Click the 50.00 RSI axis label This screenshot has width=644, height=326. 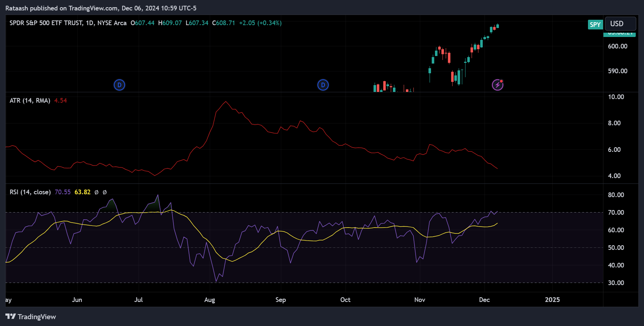point(616,248)
